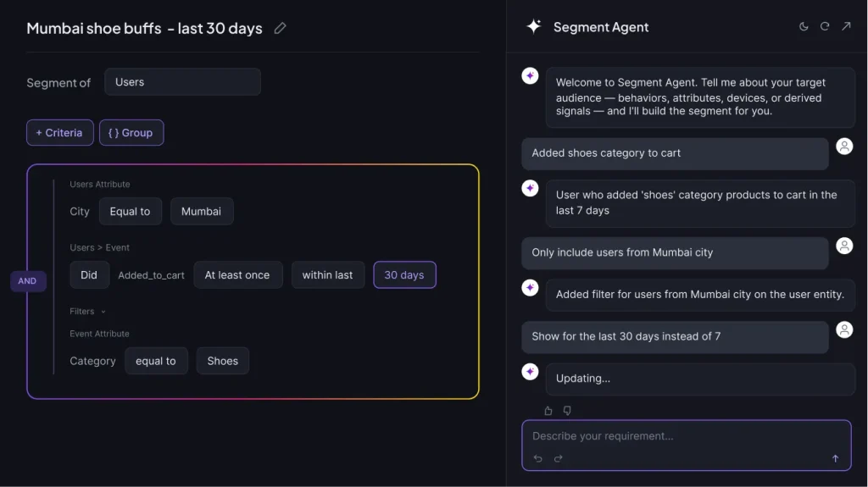Add a new Group

(x=131, y=133)
